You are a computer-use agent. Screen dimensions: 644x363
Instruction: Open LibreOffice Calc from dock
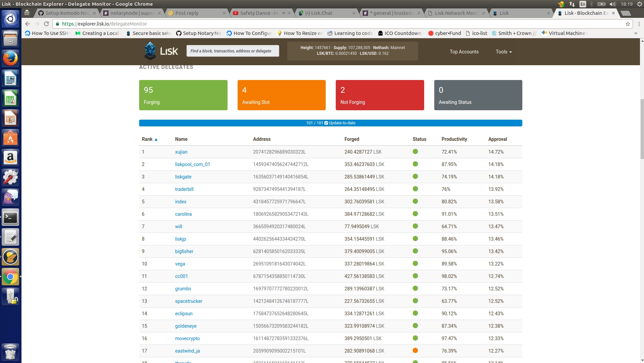(10, 98)
